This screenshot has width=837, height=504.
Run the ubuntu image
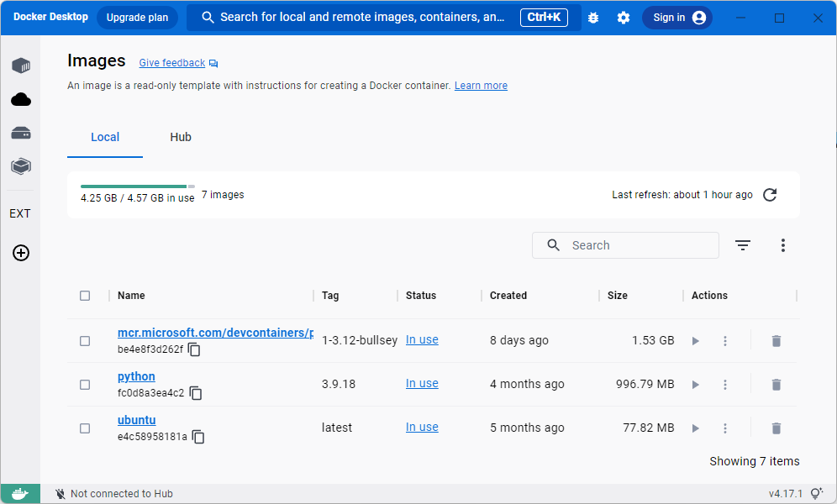click(x=695, y=428)
